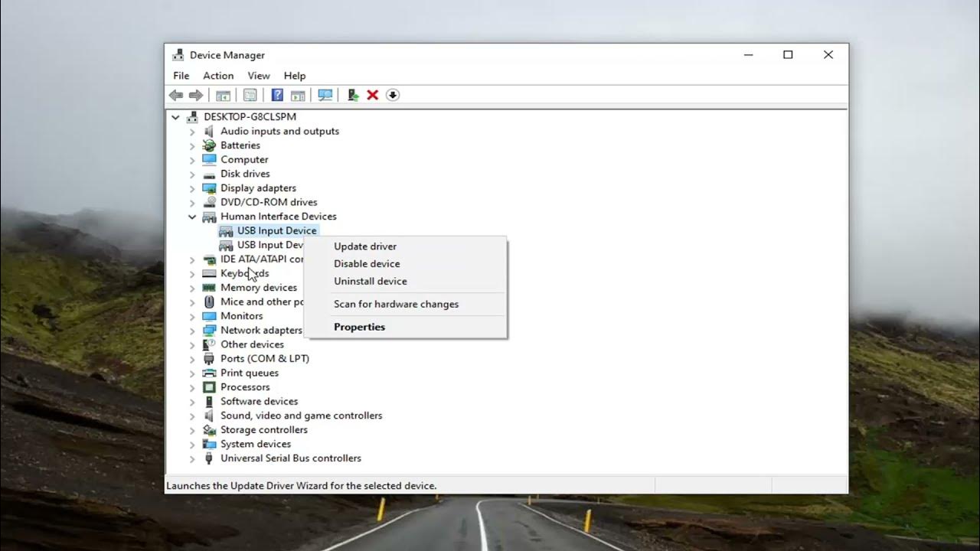This screenshot has height=551, width=980.
Task: Click the Print queues printer icon
Action: click(209, 373)
